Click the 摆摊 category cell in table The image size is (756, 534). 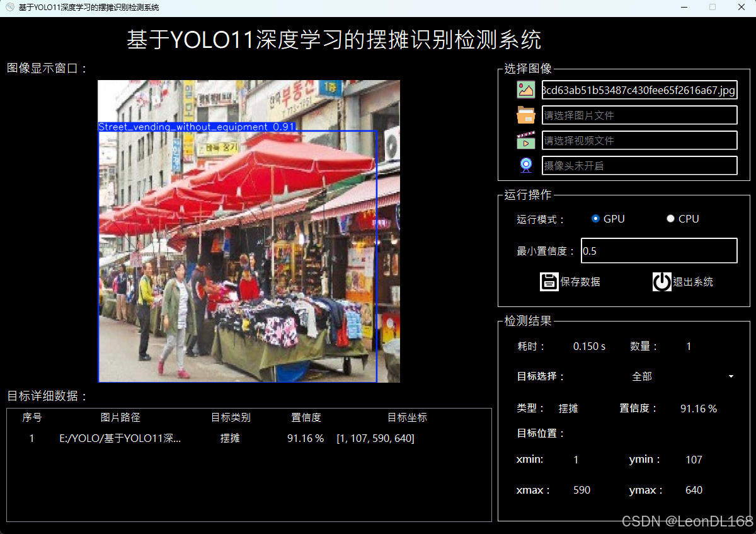(x=230, y=438)
